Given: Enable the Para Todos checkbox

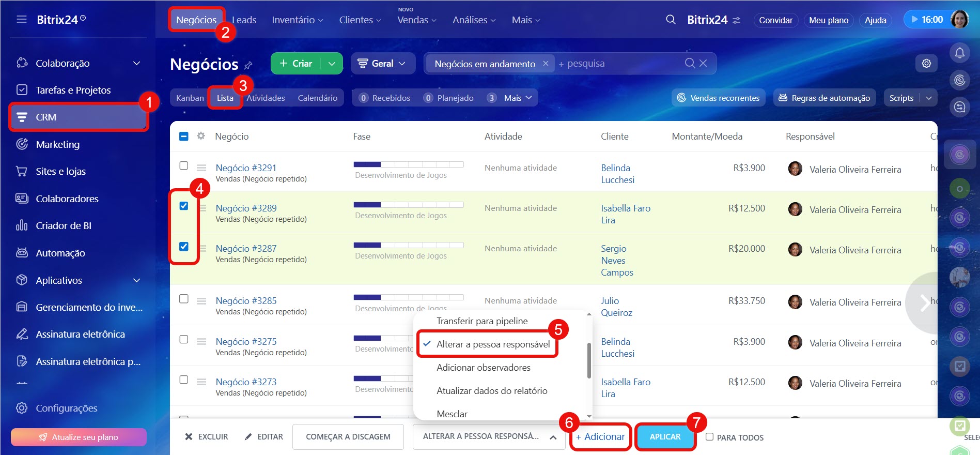Looking at the screenshot, I should click(710, 437).
